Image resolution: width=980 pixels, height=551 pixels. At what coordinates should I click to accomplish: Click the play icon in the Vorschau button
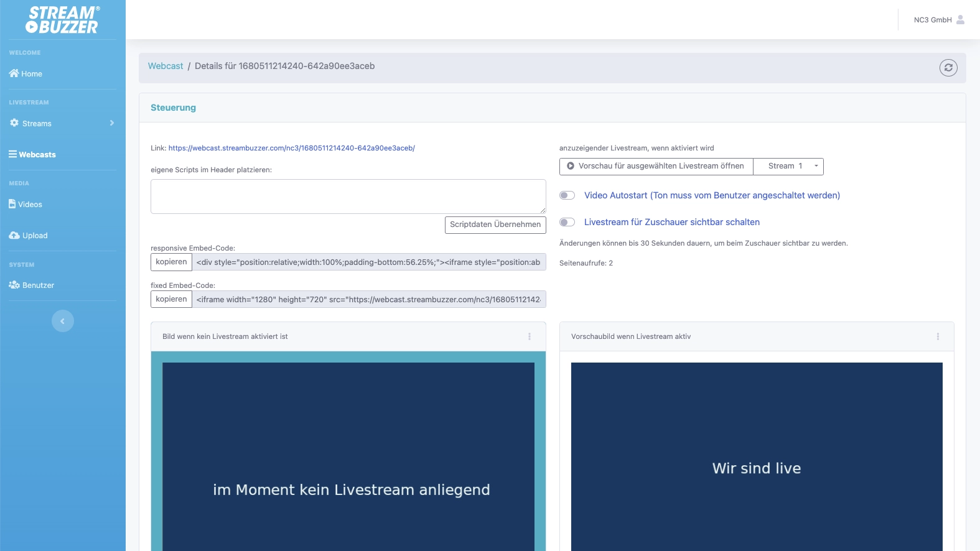pyautogui.click(x=571, y=166)
